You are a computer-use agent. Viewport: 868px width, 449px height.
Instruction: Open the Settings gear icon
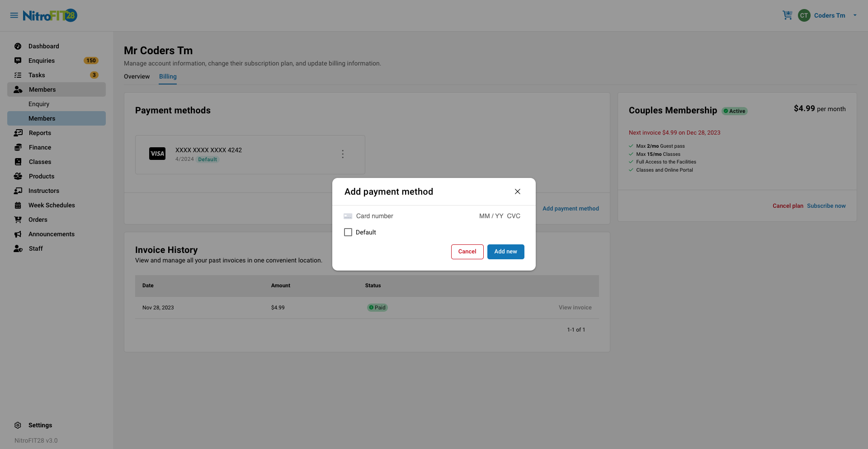18,425
